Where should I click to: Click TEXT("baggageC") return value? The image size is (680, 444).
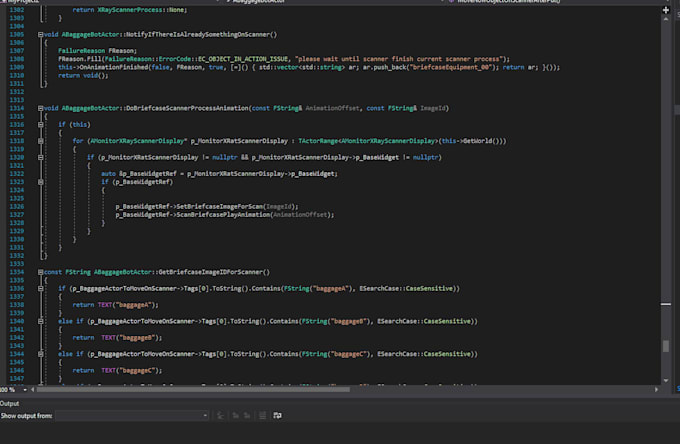coord(132,371)
